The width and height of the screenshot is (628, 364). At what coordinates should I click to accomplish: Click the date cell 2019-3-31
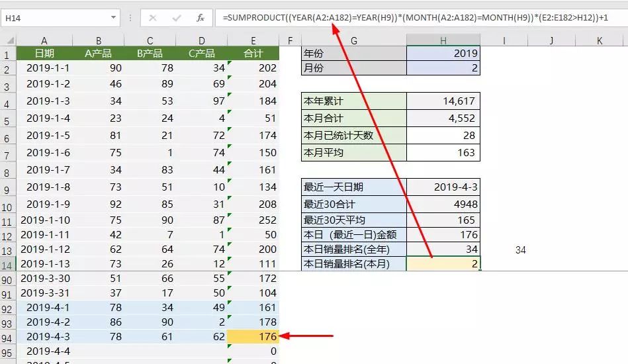(x=44, y=293)
